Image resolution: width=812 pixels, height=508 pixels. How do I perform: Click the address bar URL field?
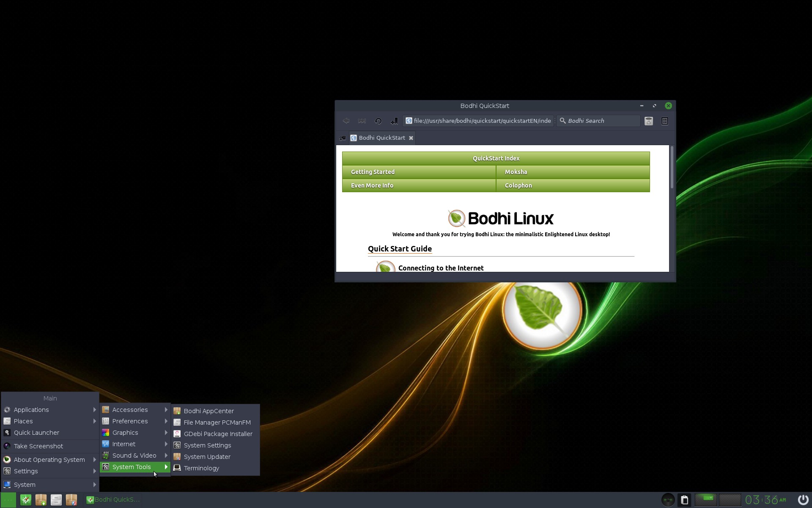(x=478, y=121)
